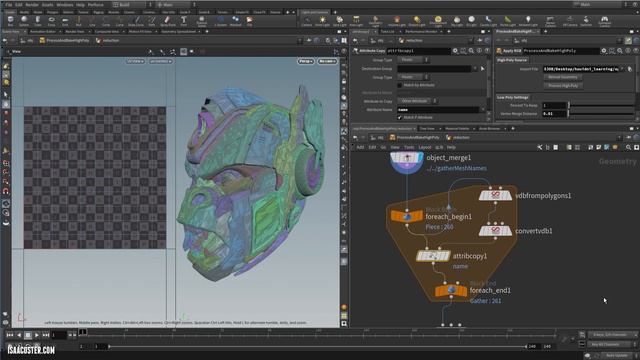Adjust the Vertex Merge Distance slider
Screen dimensions: 640x360
click(x=600, y=113)
